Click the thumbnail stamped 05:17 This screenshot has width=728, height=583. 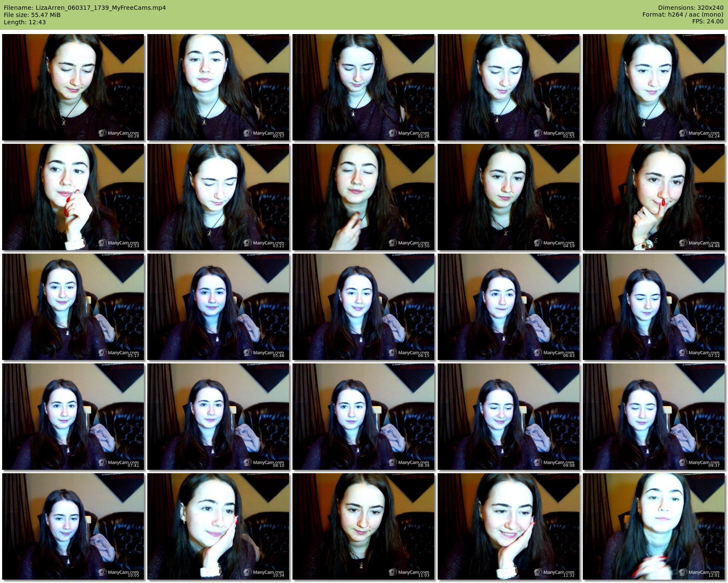tap(73, 307)
